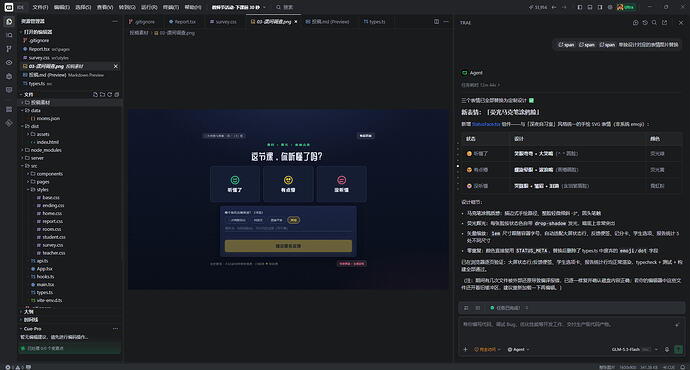Collapse the src folder in file tree
This screenshot has width=690, height=370.
[30, 166]
